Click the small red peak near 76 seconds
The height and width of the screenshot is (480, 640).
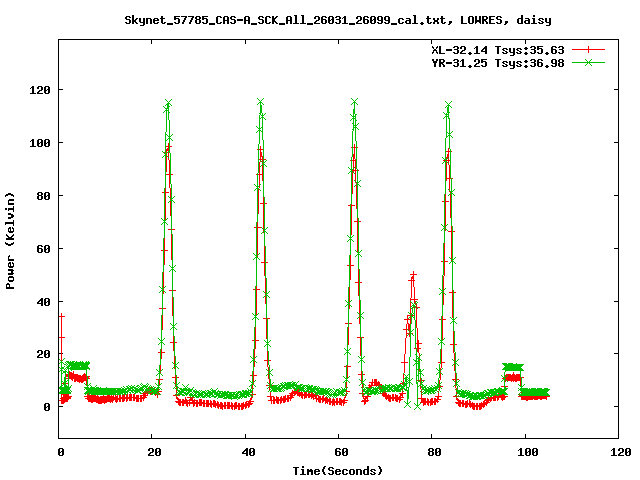413,275
